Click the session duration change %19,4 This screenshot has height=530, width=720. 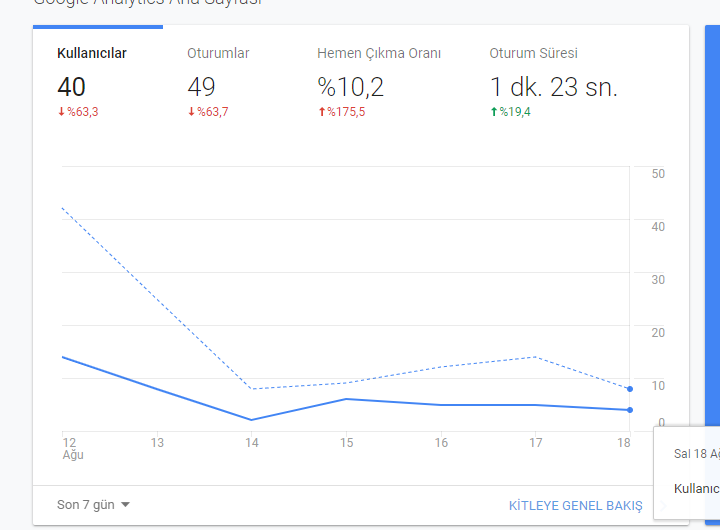pos(510,112)
